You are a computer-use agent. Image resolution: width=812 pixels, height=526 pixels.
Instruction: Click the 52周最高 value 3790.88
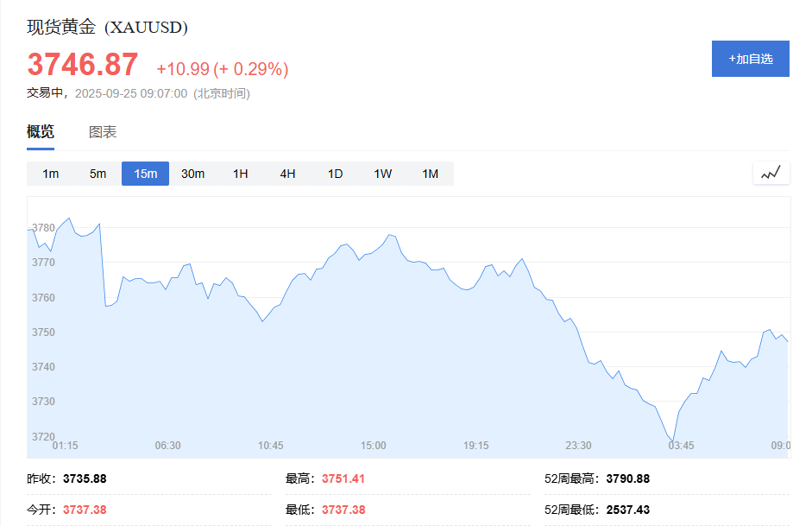coord(628,478)
